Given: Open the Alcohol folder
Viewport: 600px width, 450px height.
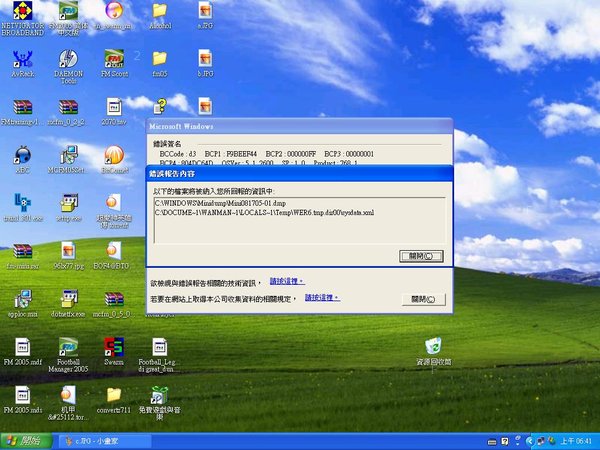Looking at the screenshot, I should pos(160,16).
